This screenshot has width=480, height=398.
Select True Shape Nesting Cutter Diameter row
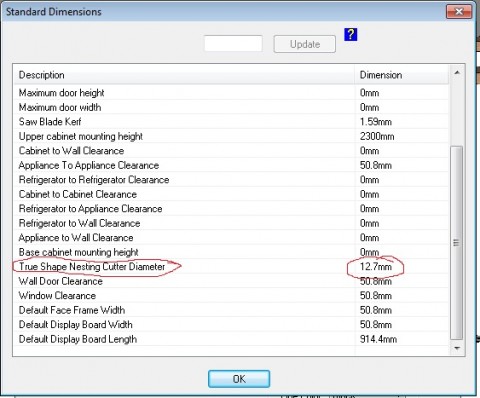click(232, 267)
